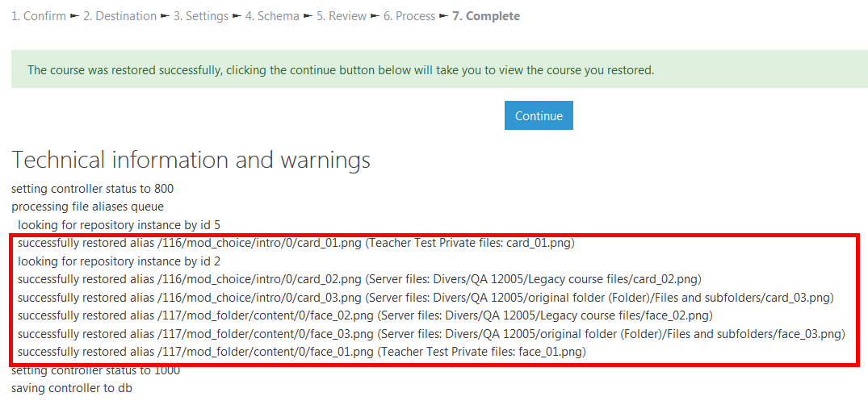Click the restored alias card_02.png line

pos(360,278)
